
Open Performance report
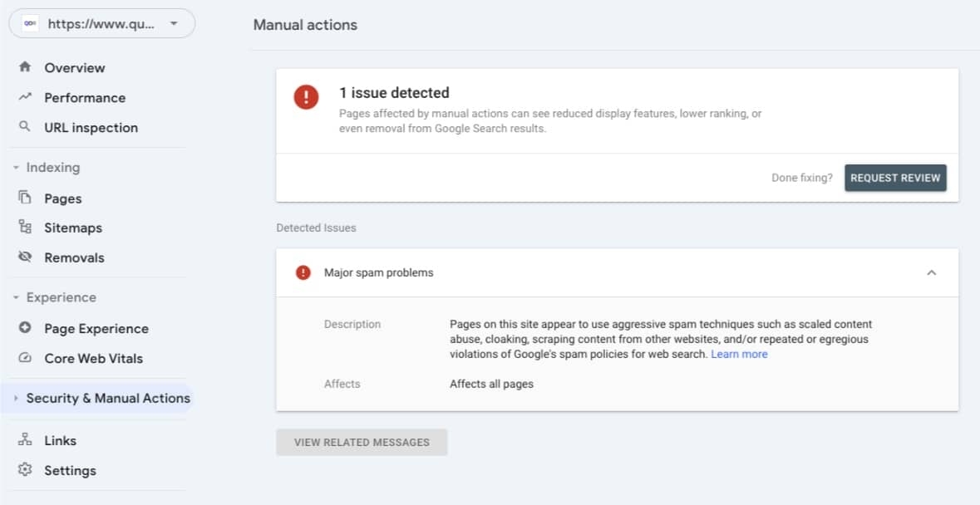coord(85,97)
